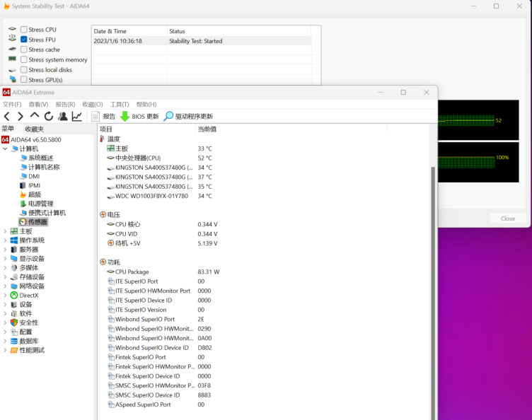The width and height of the screenshot is (532, 420).
Task: Open the line graph toolbar icon
Action: coord(76,117)
